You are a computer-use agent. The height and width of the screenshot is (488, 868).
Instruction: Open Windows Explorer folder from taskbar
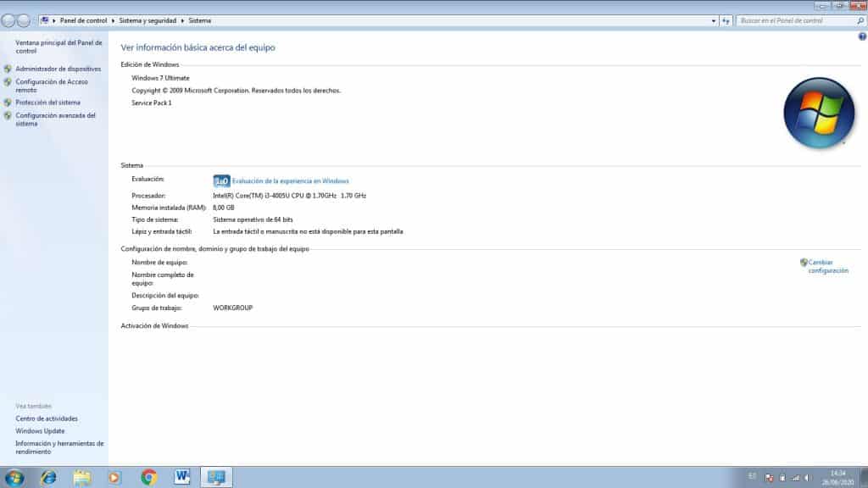82,478
